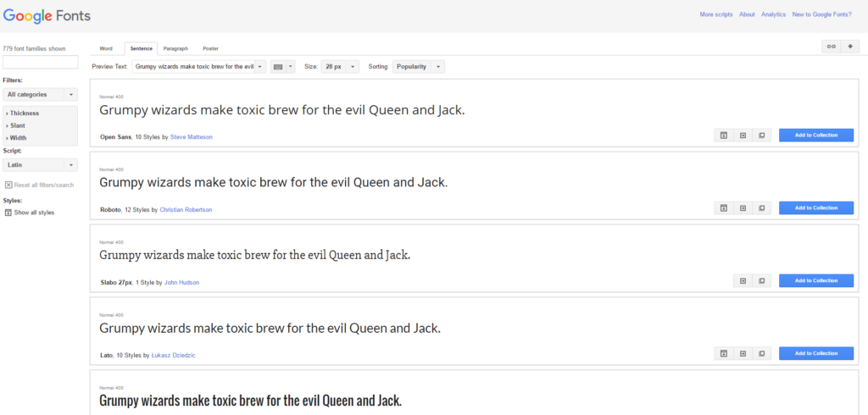Click Quick-use arrow icon for Lato

tap(743, 353)
